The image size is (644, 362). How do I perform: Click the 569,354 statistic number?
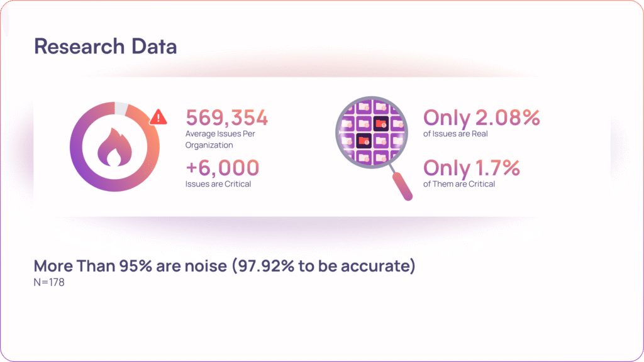(x=227, y=118)
